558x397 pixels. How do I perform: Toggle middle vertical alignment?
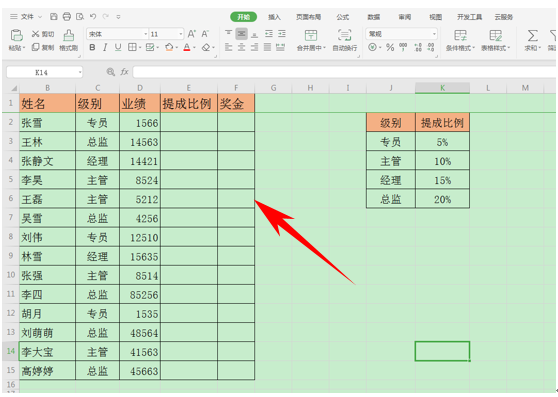pos(242,34)
